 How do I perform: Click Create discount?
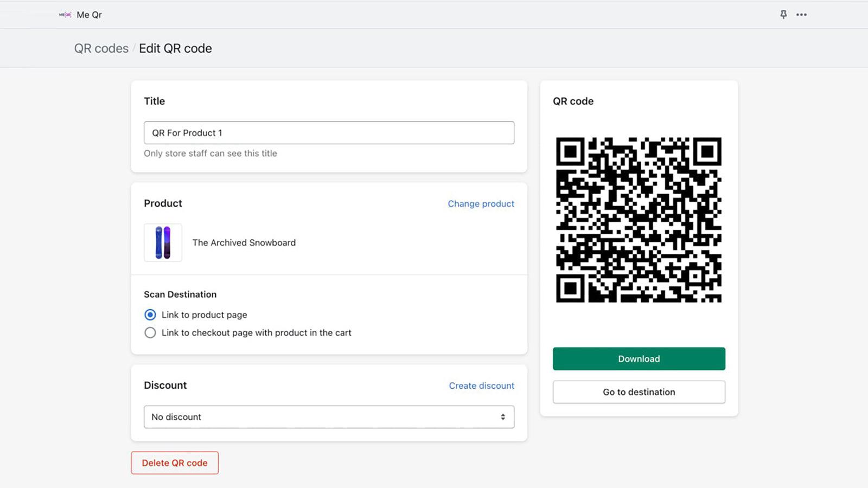click(481, 386)
